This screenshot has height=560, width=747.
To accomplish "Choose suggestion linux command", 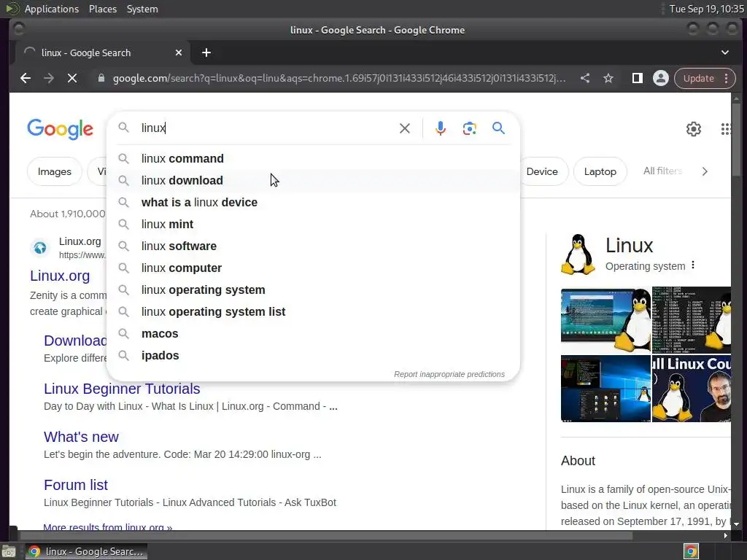I will 314,158.
